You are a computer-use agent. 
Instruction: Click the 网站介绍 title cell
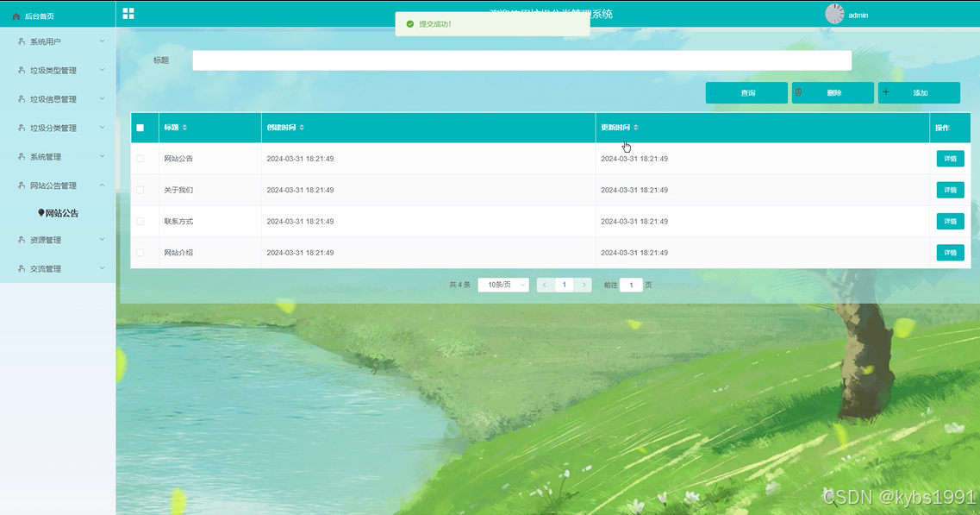pos(178,252)
